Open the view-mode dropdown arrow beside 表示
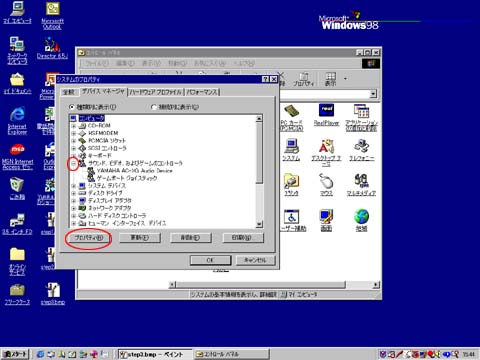The height and width of the screenshot is (360, 480). point(345,79)
